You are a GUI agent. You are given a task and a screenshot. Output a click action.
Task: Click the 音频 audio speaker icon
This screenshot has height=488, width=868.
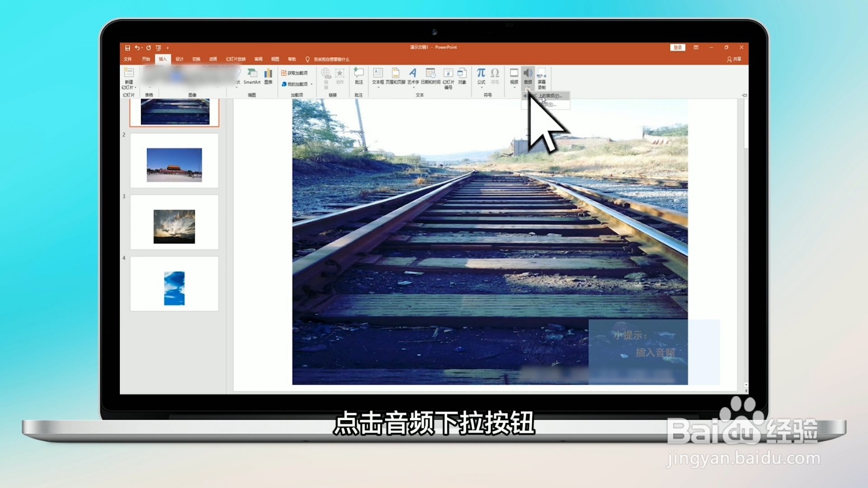click(x=528, y=73)
